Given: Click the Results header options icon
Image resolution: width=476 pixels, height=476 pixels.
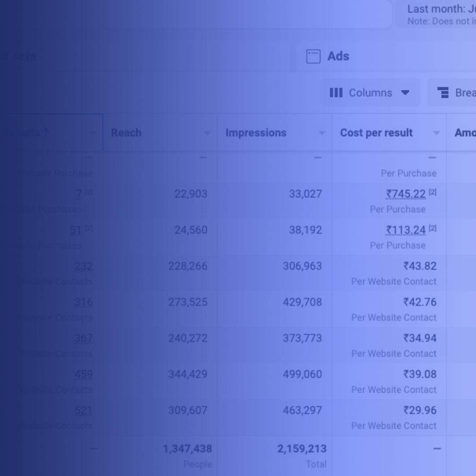Looking at the screenshot, I should coord(93,133).
